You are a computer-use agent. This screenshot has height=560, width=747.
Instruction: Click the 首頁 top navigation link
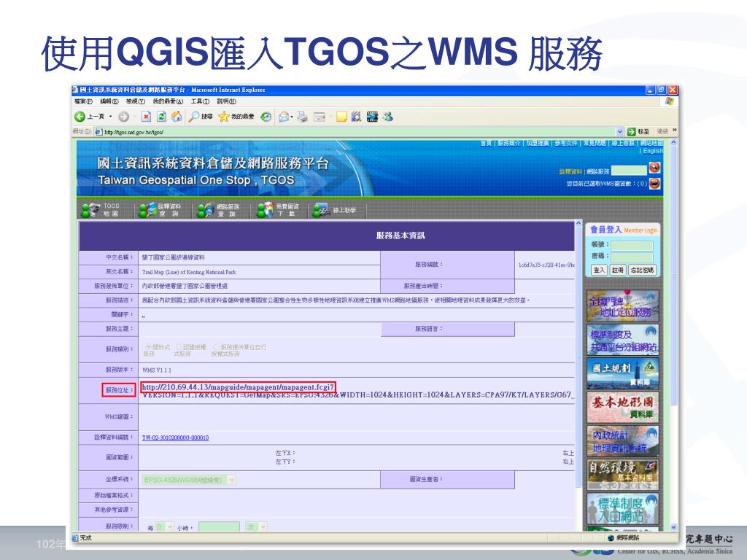tap(486, 143)
